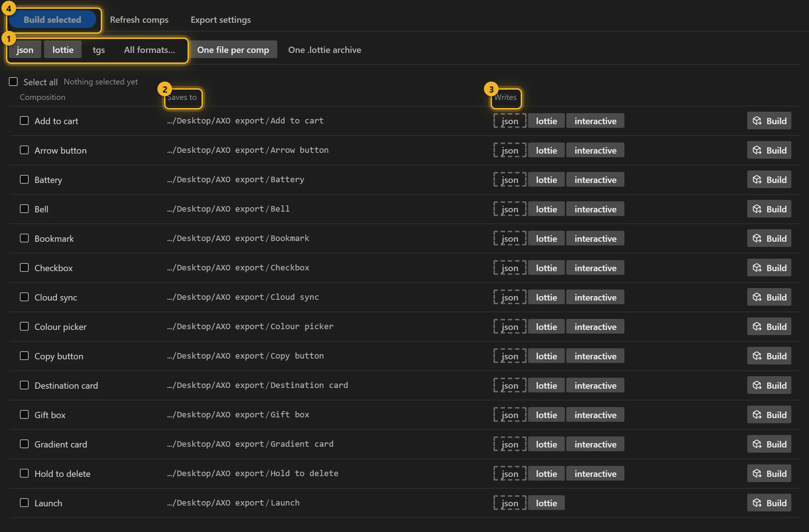Toggle json output for Checkbox row
The width and height of the screenshot is (809, 532).
click(x=510, y=268)
